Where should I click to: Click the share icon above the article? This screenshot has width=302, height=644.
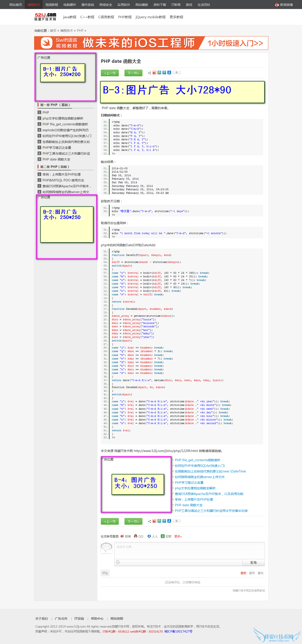(x=149, y=73)
